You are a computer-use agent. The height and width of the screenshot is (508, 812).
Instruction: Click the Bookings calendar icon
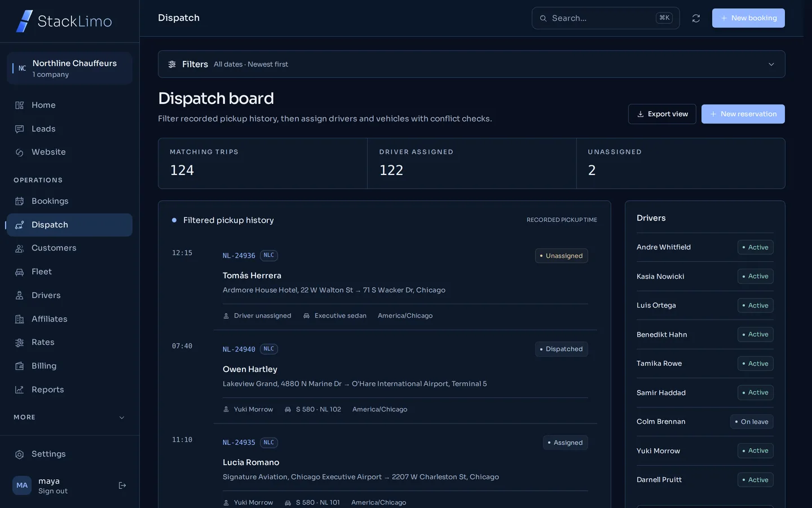point(20,201)
